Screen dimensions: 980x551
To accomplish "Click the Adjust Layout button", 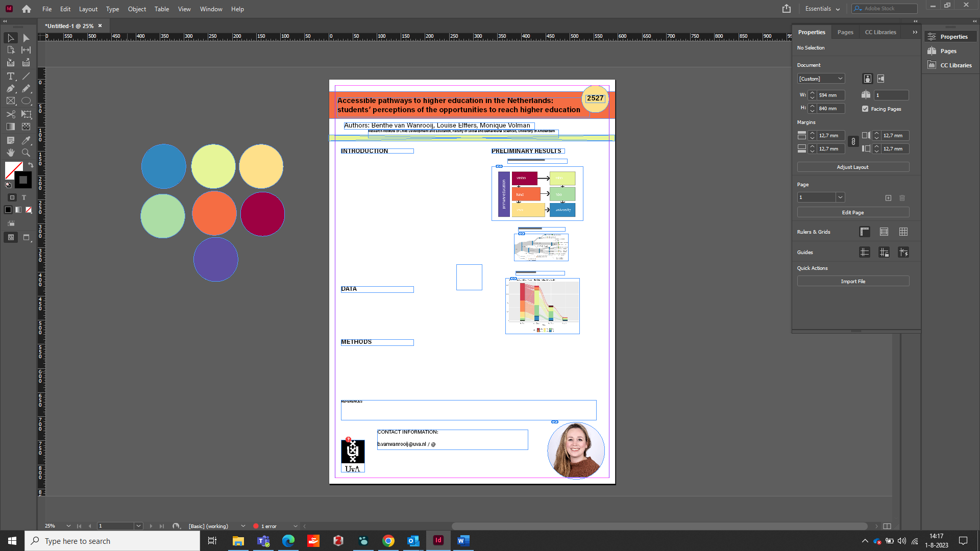I will point(853,167).
